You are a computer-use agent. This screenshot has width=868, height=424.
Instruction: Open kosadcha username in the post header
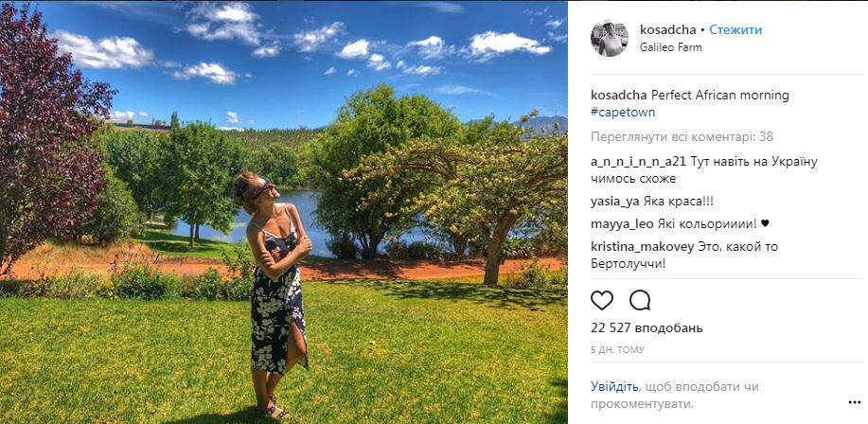pos(668,30)
